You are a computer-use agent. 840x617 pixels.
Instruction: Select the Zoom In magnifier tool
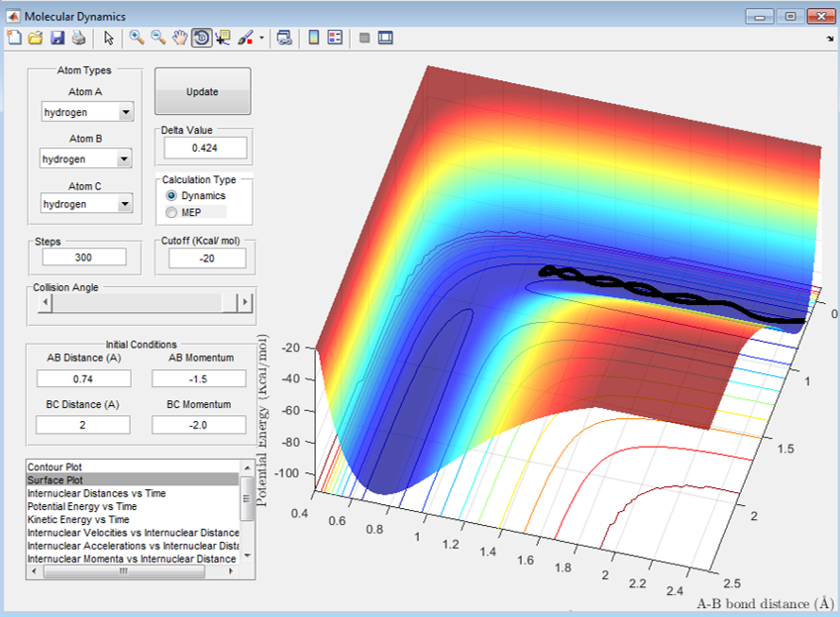[136, 38]
